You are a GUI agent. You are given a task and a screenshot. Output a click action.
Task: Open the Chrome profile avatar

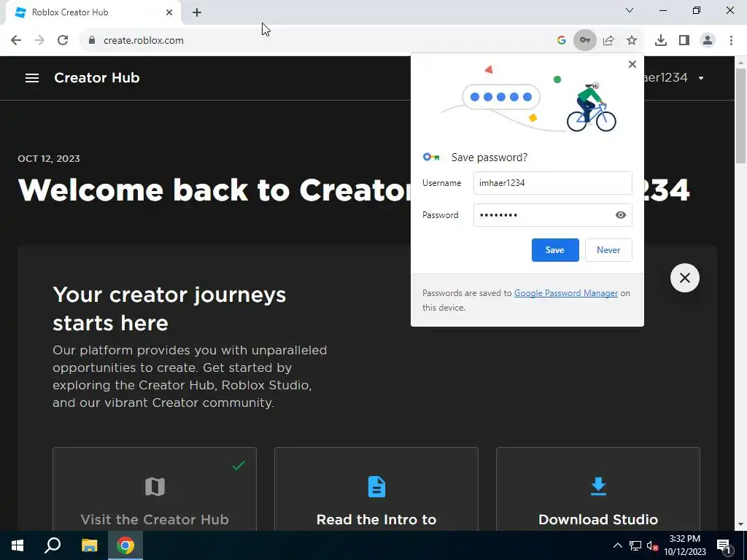pos(708,41)
